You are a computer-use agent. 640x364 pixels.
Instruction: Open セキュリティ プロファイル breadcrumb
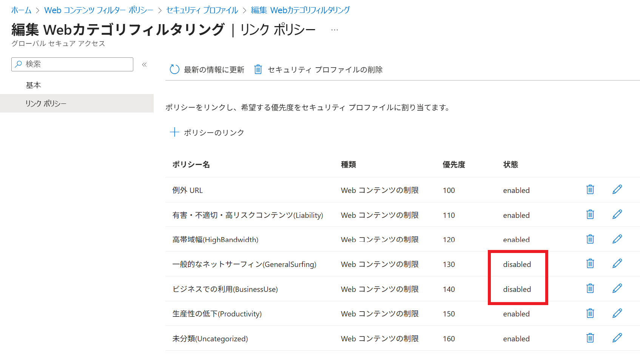point(202,10)
